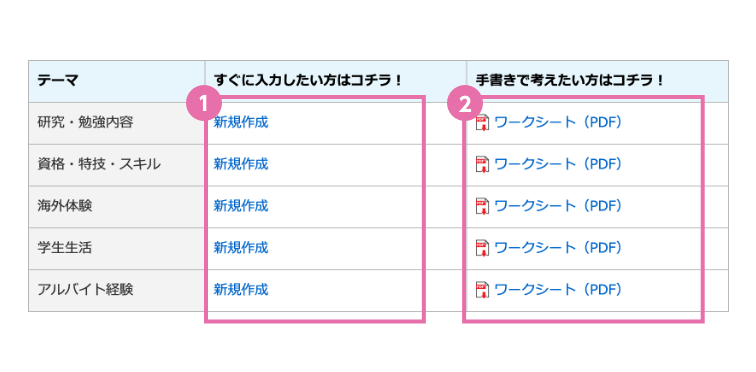Image resolution: width=756 pixels, height=372 pixels.
Task: Click the PDF icon in 研究・勉強内容 row
Action: tap(483, 123)
